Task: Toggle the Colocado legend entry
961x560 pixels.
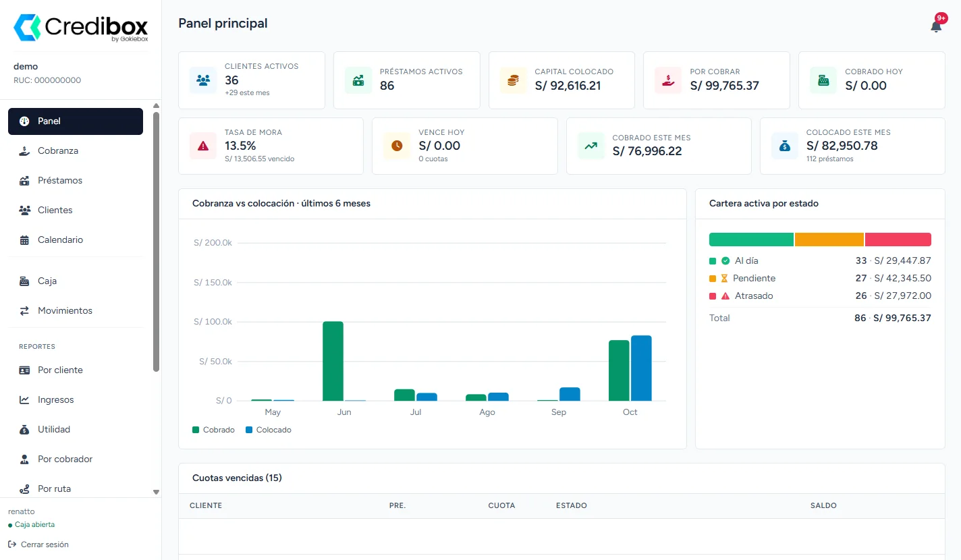Action: [269, 430]
